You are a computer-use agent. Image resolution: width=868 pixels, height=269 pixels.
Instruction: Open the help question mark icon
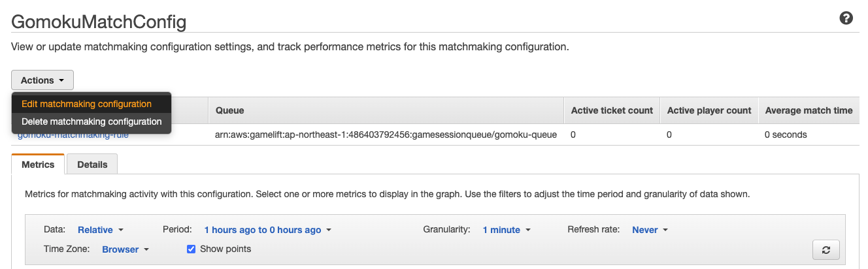(846, 18)
